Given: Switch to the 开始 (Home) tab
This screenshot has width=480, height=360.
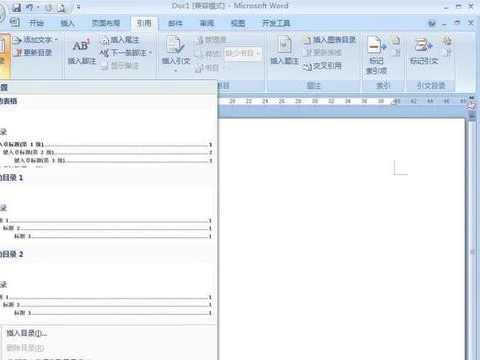Looking at the screenshot, I should 37,23.
